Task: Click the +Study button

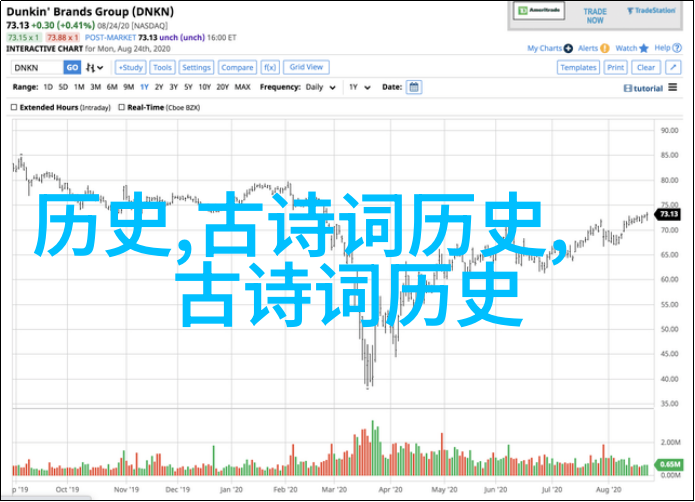Action: (130, 68)
